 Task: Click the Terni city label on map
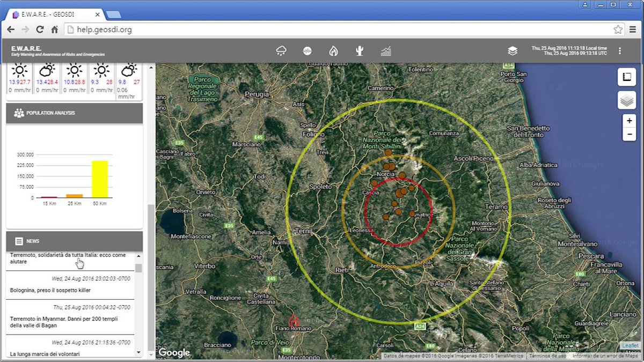click(x=303, y=231)
